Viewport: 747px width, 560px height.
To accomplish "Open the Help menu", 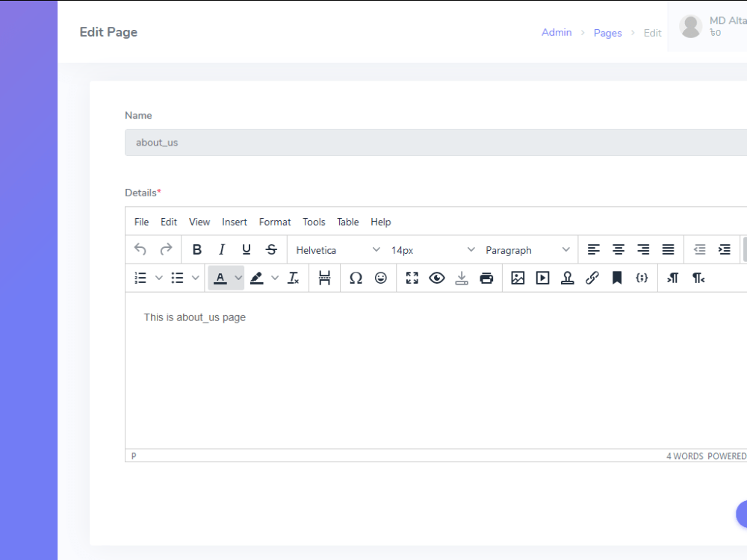I will click(x=381, y=222).
